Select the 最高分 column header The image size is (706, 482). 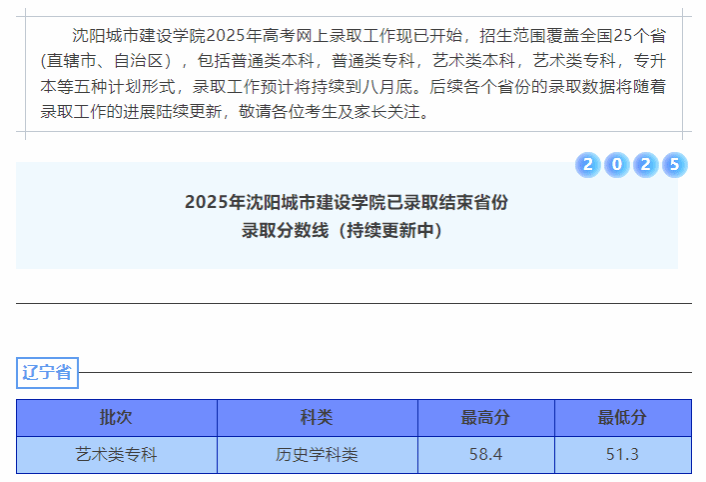[486, 418]
